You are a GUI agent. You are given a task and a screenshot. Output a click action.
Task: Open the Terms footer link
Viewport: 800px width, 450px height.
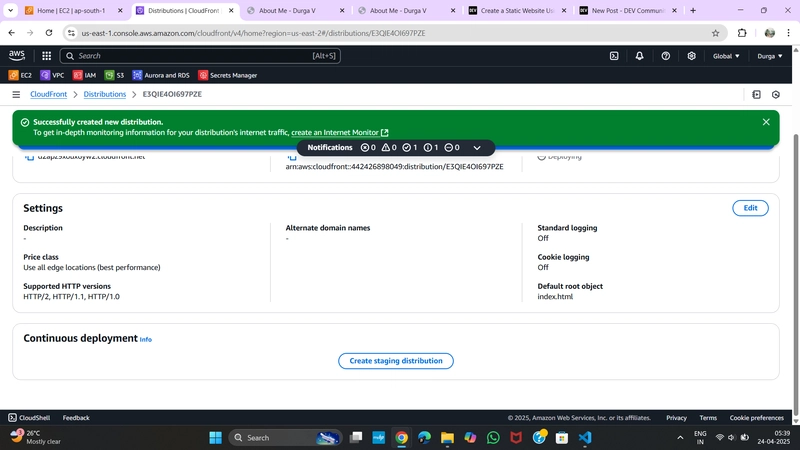click(x=708, y=418)
